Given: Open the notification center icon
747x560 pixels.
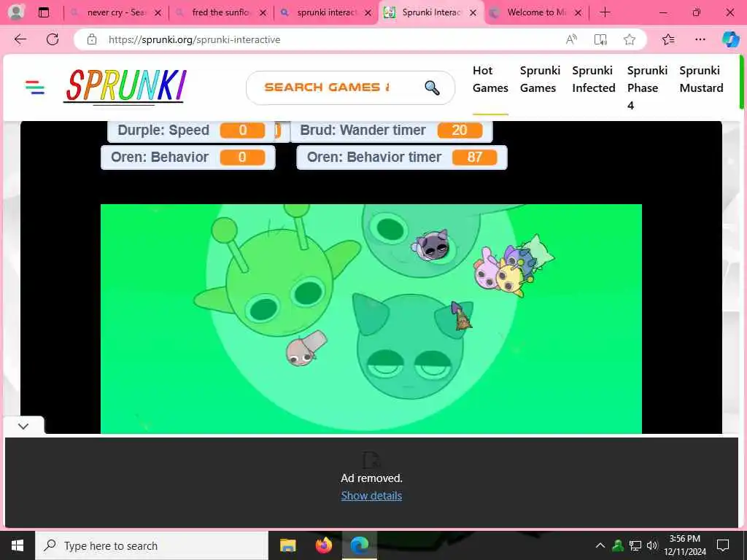Looking at the screenshot, I should click(x=723, y=545).
